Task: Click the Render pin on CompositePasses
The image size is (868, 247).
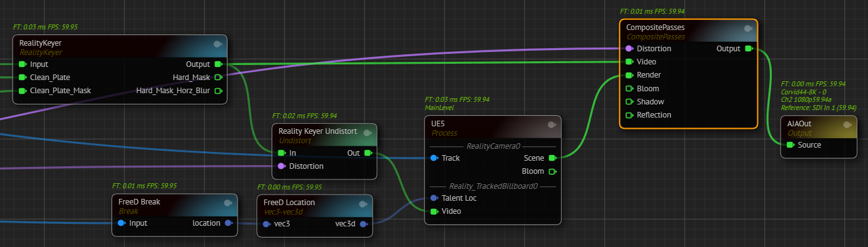Action: coord(629,75)
